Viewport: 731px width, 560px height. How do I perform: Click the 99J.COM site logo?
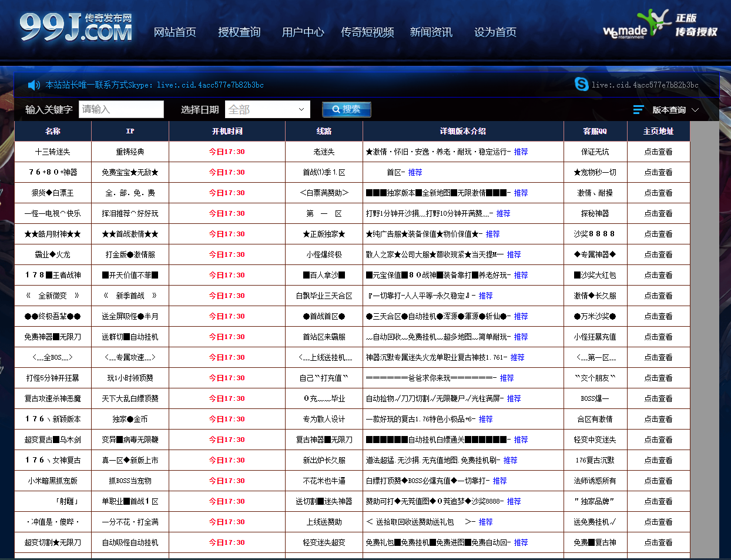pyautogui.click(x=76, y=28)
